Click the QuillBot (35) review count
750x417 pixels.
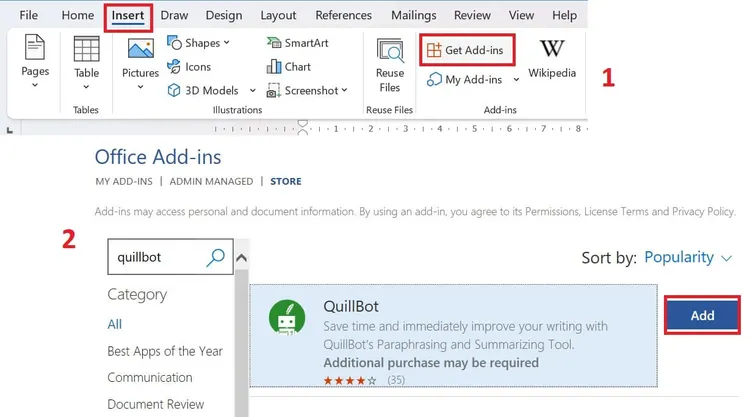coord(396,380)
